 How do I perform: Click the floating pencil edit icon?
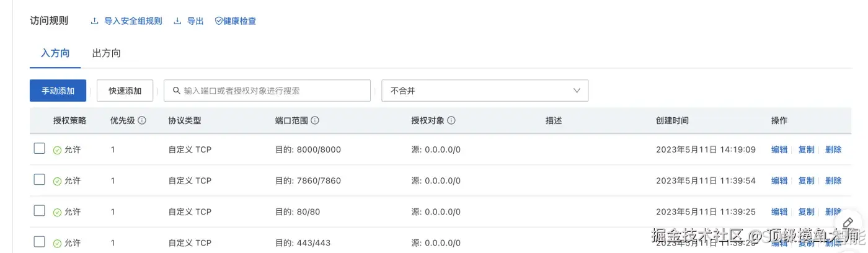pyautogui.click(x=849, y=223)
